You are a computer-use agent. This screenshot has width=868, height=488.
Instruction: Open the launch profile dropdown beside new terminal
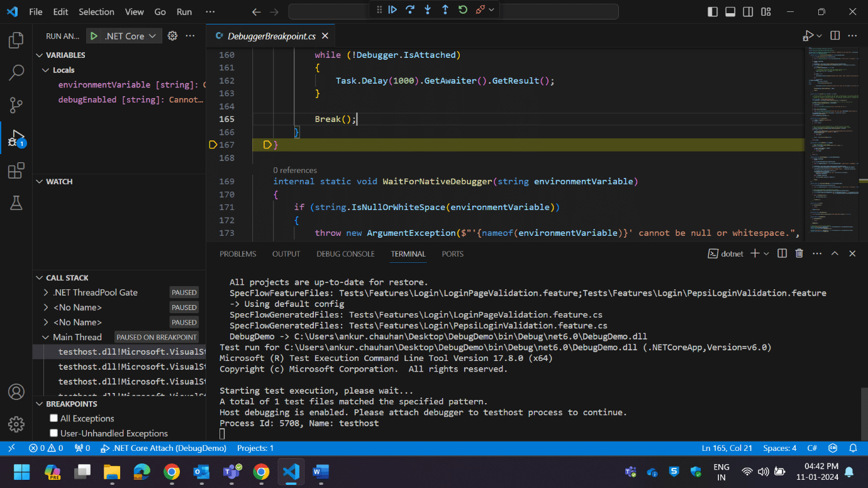coord(766,253)
